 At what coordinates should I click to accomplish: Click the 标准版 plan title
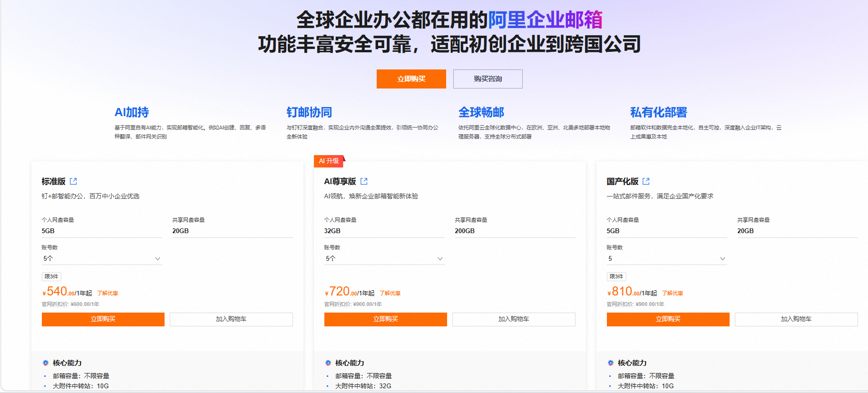coord(54,181)
